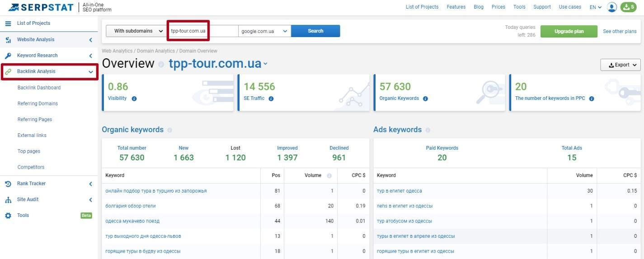This screenshot has width=644, height=259.
Task: Open ads keyword 'тур атобусом из одессы'
Action: click(404, 221)
